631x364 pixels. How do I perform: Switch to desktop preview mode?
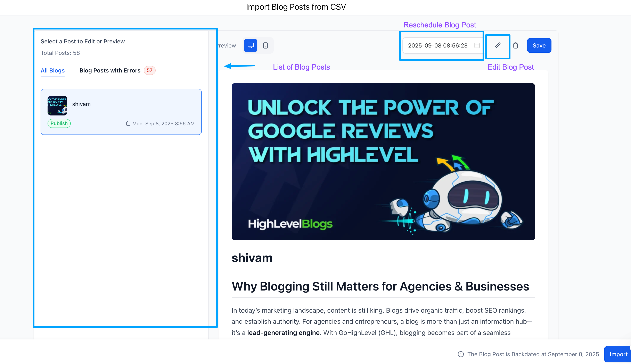pos(251,45)
